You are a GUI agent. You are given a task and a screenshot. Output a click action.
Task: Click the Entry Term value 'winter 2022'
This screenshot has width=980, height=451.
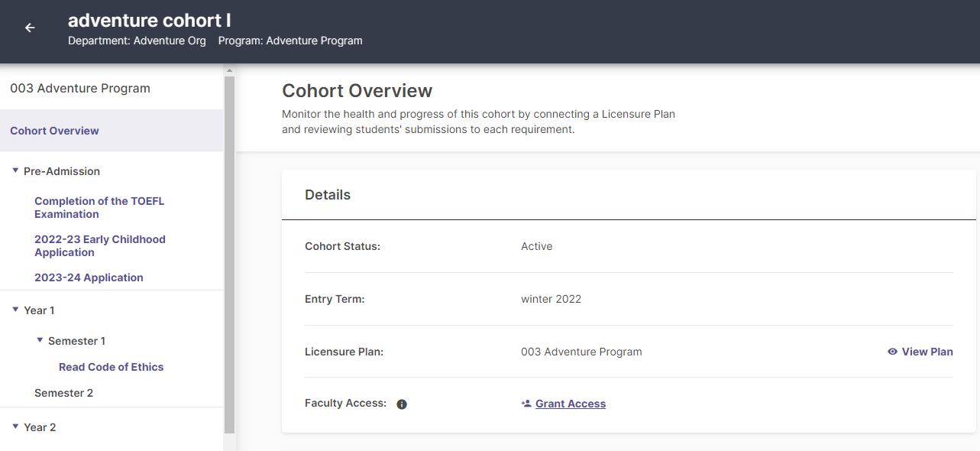551,299
